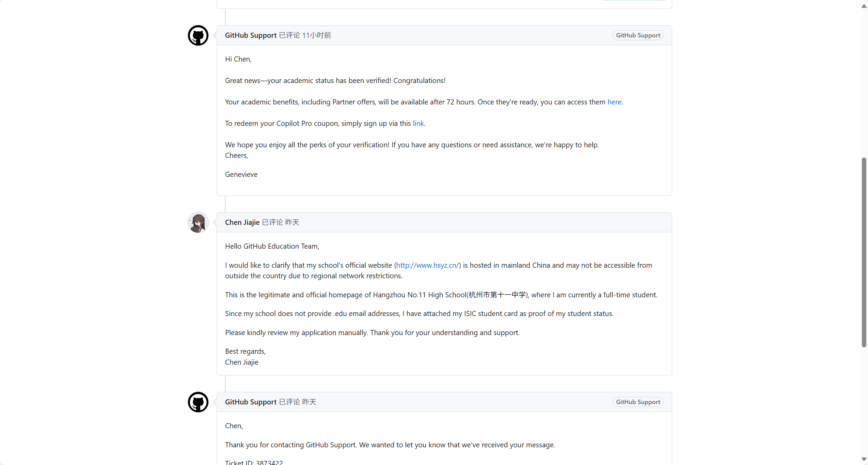Open the "here" academic benefits link

[614, 102]
